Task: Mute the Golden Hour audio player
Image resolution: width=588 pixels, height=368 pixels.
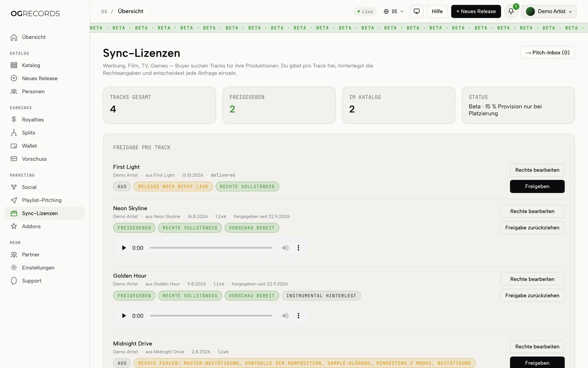Action: [x=285, y=316]
